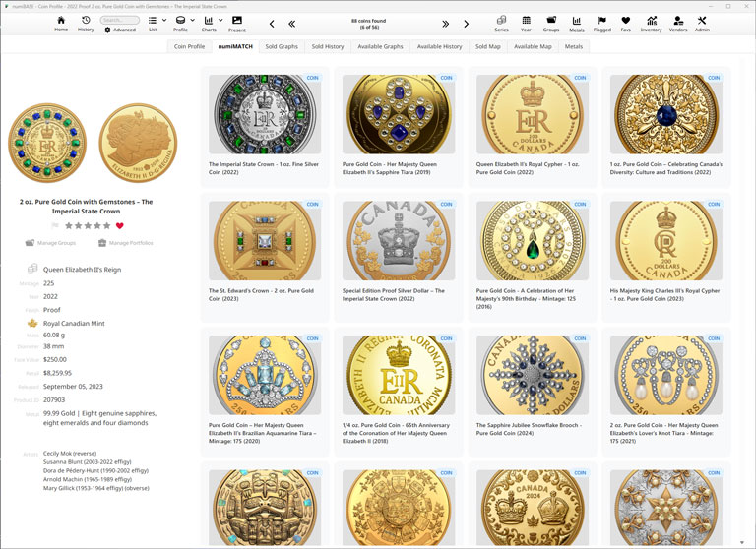The width and height of the screenshot is (756, 549).
Task: Open the Metals toolbar icon
Action: coord(576,24)
